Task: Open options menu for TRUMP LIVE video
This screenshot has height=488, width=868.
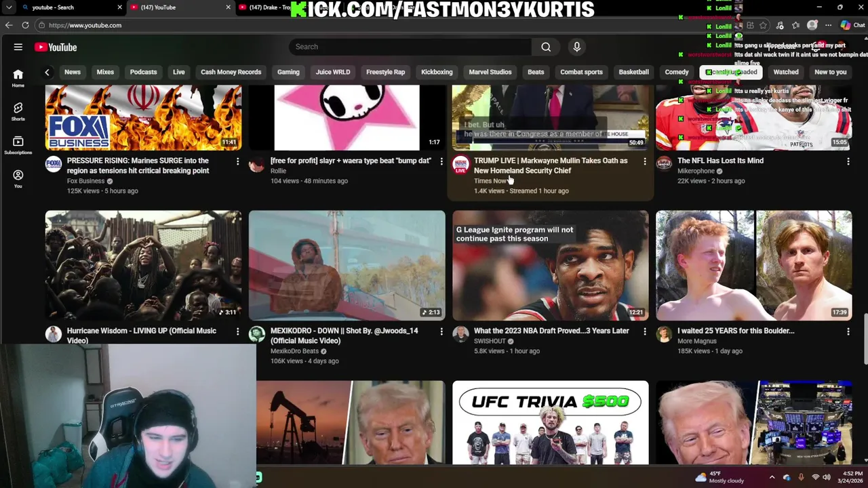Action: coord(645,161)
